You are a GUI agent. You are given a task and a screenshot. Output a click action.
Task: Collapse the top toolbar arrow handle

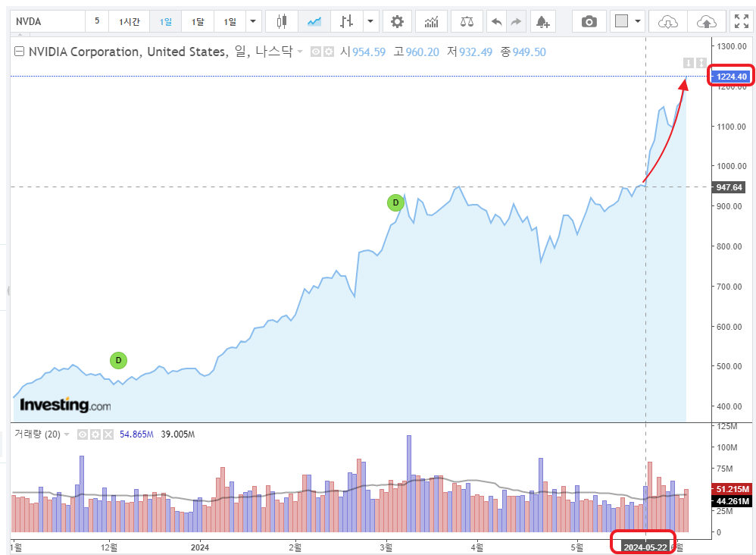coord(20,35)
